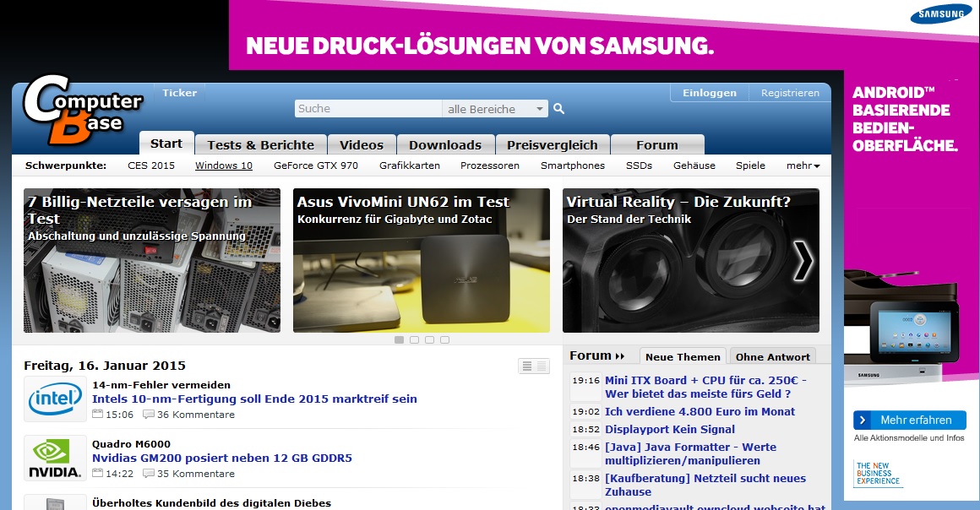Open the Intel logo thumbnail
This screenshot has height=510, width=980.
(x=55, y=399)
